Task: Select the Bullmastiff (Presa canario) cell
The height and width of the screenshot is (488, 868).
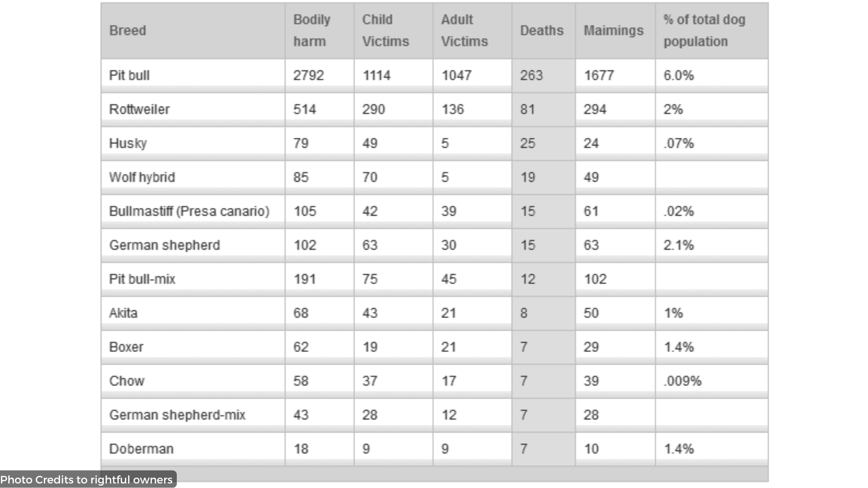Action: click(193, 211)
